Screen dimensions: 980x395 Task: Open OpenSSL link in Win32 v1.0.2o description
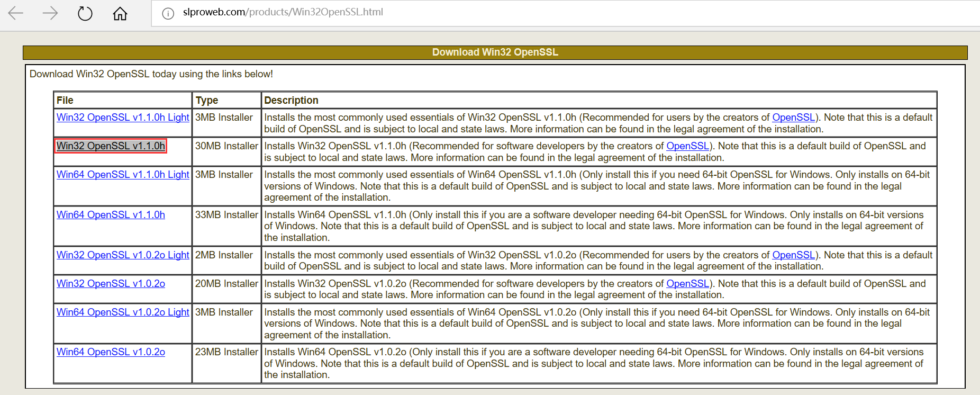click(687, 283)
